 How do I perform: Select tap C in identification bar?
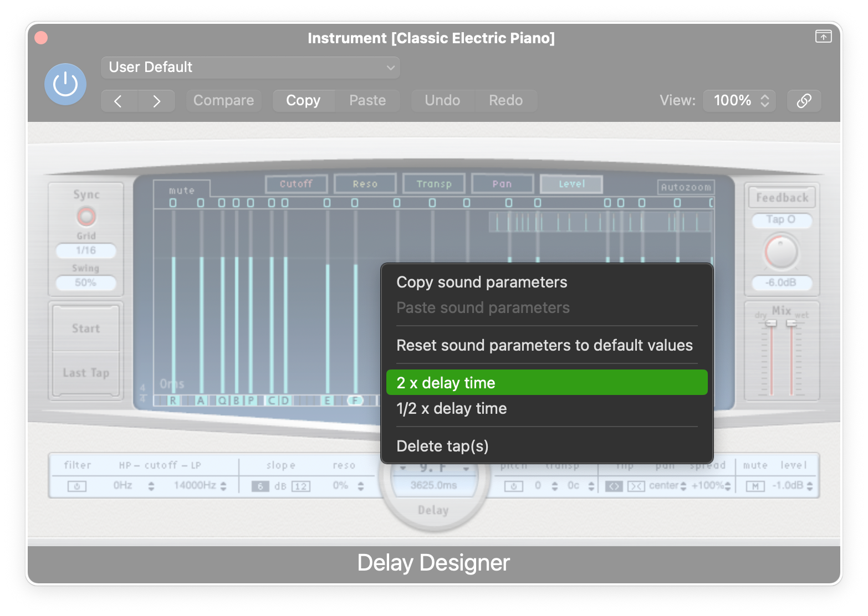[272, 401]
